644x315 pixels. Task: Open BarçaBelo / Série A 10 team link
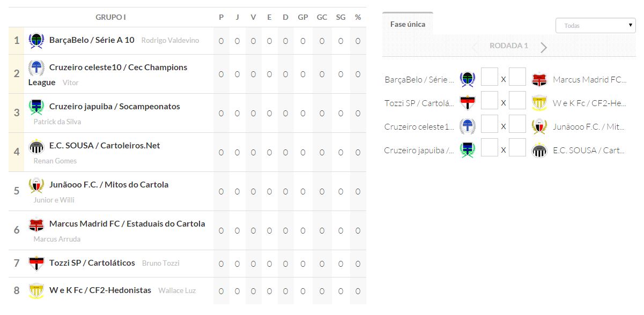[92, 40]
